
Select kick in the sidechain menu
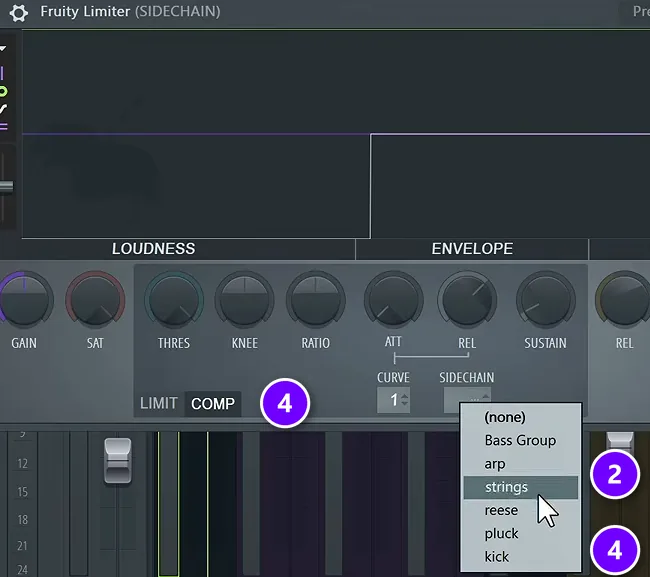coord(520,557)
